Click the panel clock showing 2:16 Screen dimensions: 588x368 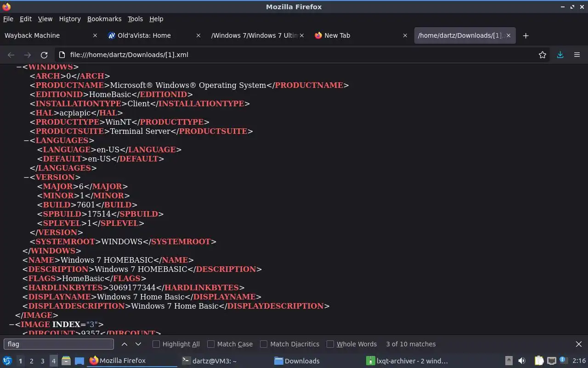pyautogui.click(x=579, y=361)
